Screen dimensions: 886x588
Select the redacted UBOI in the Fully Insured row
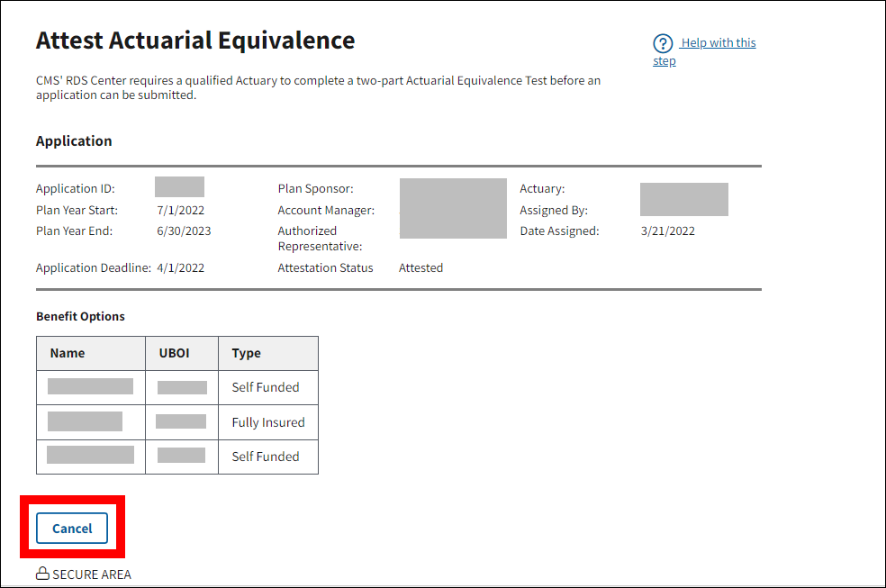click(180, 421)
